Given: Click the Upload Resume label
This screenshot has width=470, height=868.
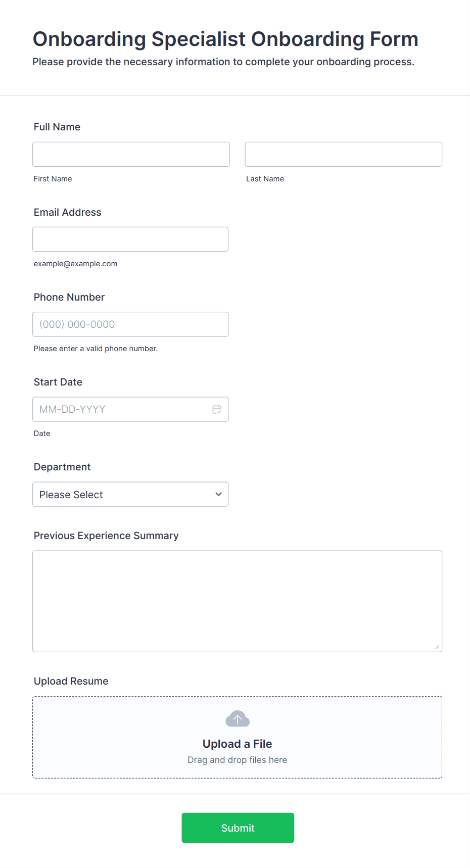Looking at the screenshot, I should pyautogui.click(x=71, y=681).
